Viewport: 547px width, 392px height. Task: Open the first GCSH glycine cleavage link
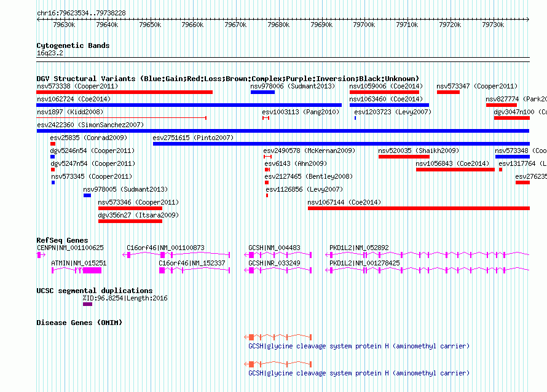[358, 346]
